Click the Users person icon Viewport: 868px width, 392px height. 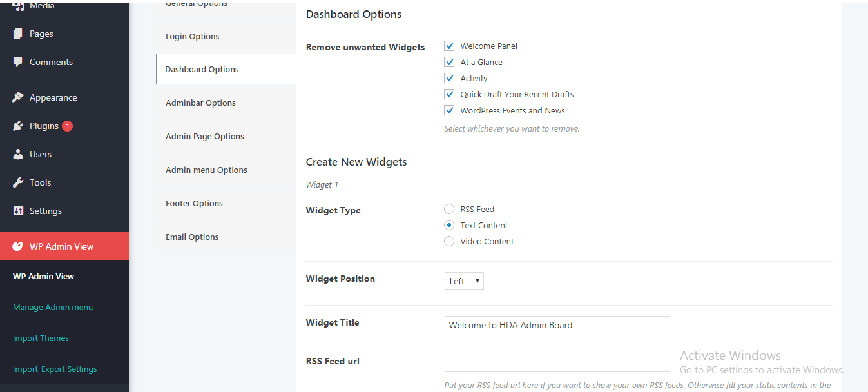coord(18,154)
